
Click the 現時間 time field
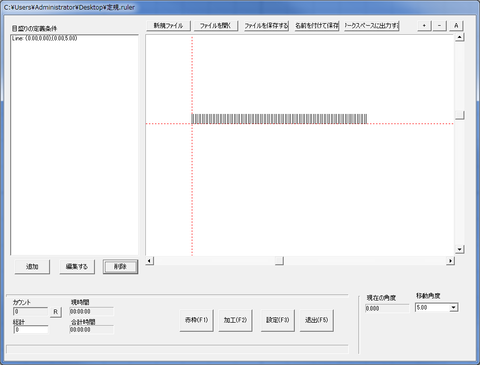click(91, 312)
